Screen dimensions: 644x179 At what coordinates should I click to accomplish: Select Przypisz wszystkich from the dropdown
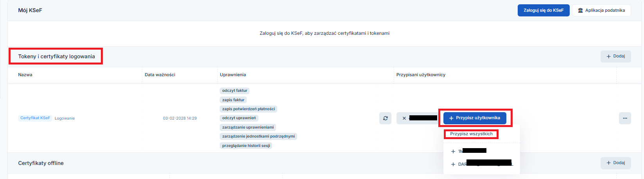pos(471,134)
